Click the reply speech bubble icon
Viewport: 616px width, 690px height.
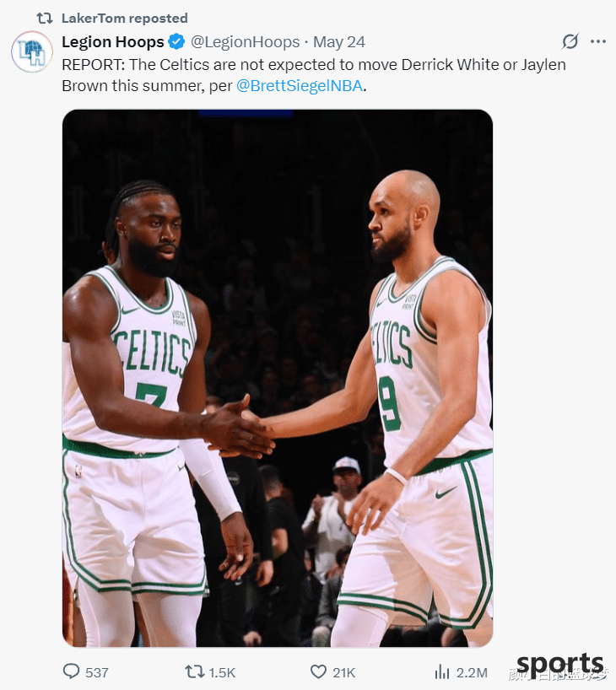[x=72, y=671]
